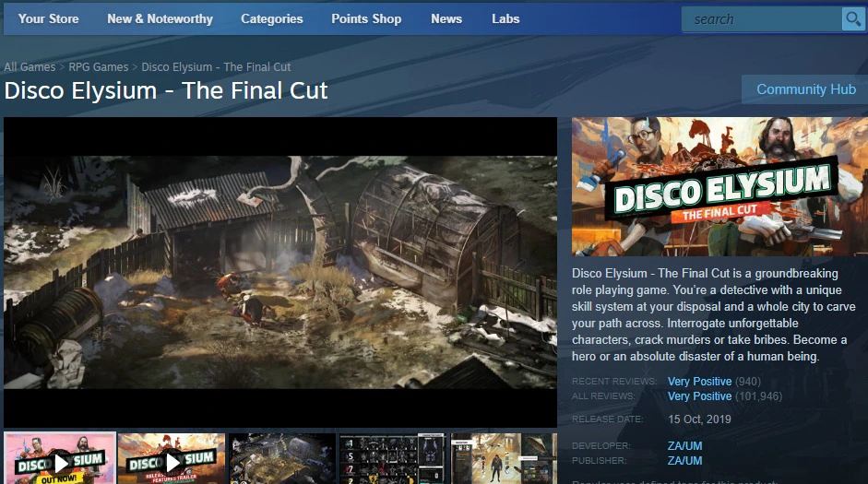Click the Disco Elysium header capsule image
This screenshot has height=484, width=868.
click(x=719, y=186)
